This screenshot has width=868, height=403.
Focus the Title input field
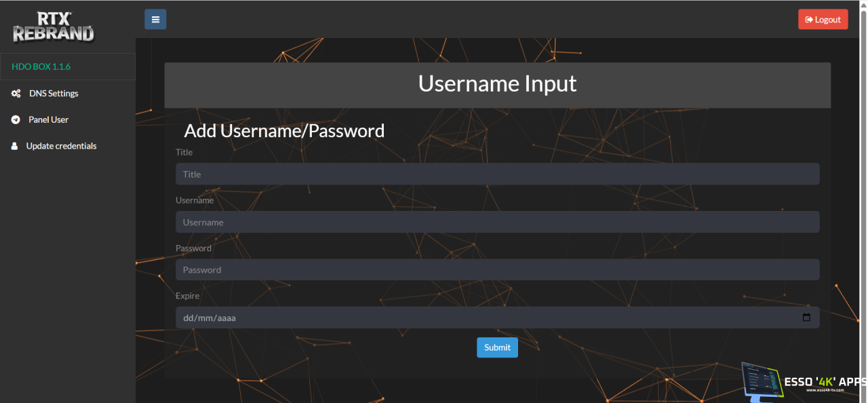point(497,174)
